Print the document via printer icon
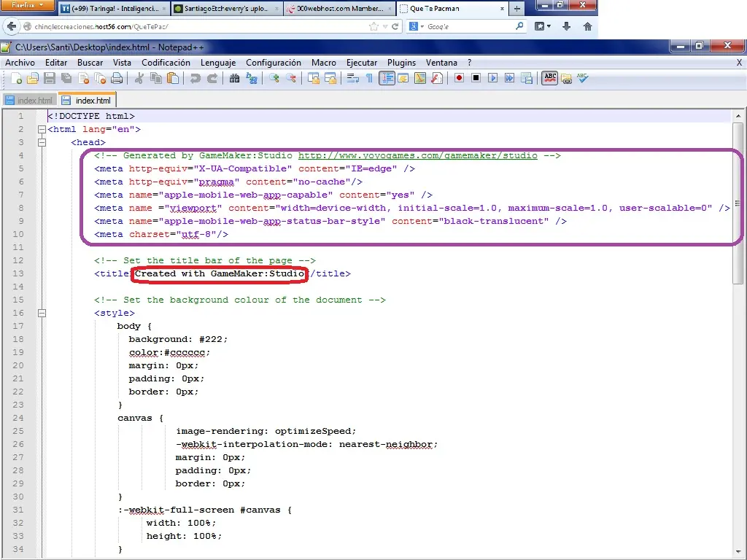 pyautogui.click(x=117, y=78)
